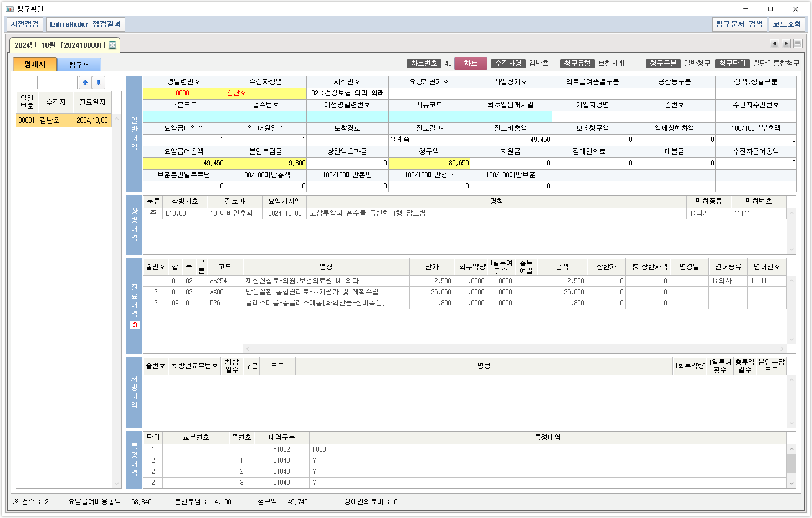
Task: Close the 2024년 10월 document tab
Action: [x=112, y=45]
